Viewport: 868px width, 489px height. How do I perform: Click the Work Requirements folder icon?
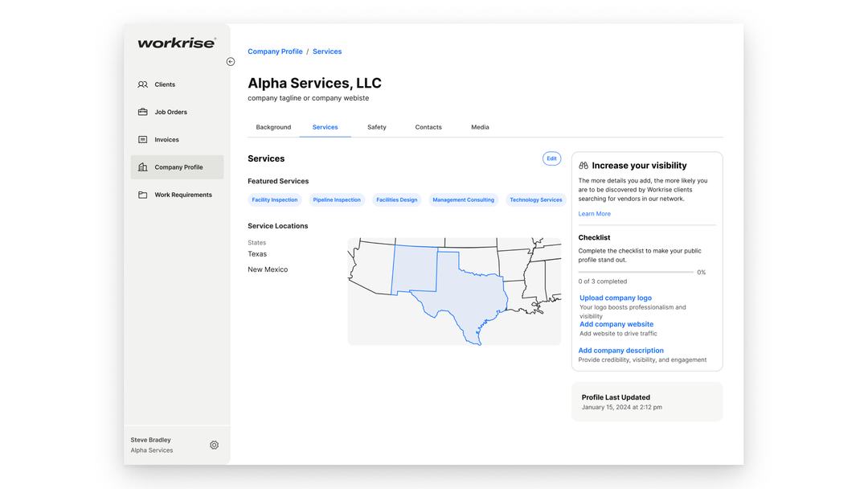(x=143, y=195)
